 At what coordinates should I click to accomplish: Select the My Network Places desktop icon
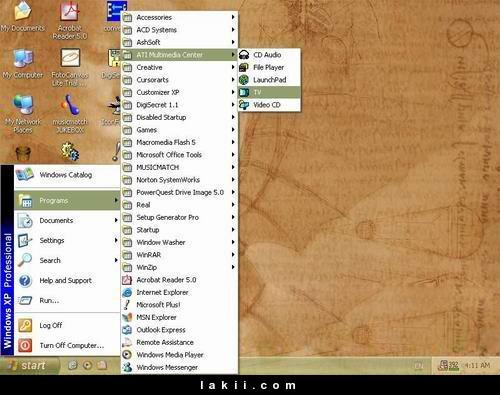tap(23, 113)
